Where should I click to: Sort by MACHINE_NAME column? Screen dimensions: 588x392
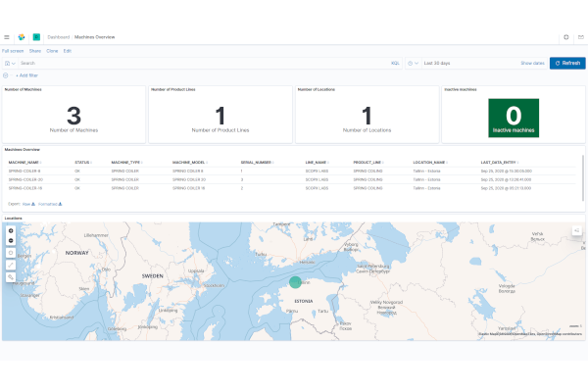click(24, 163)
